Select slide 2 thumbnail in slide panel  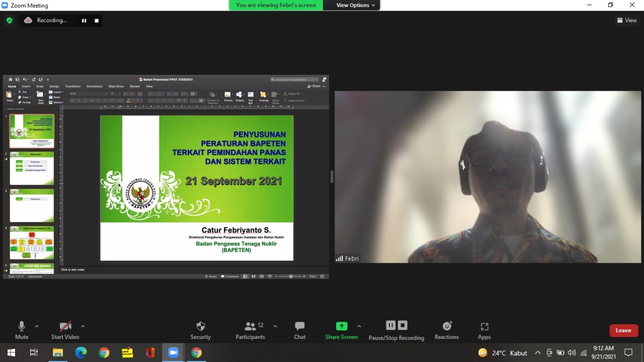point(32,168)
